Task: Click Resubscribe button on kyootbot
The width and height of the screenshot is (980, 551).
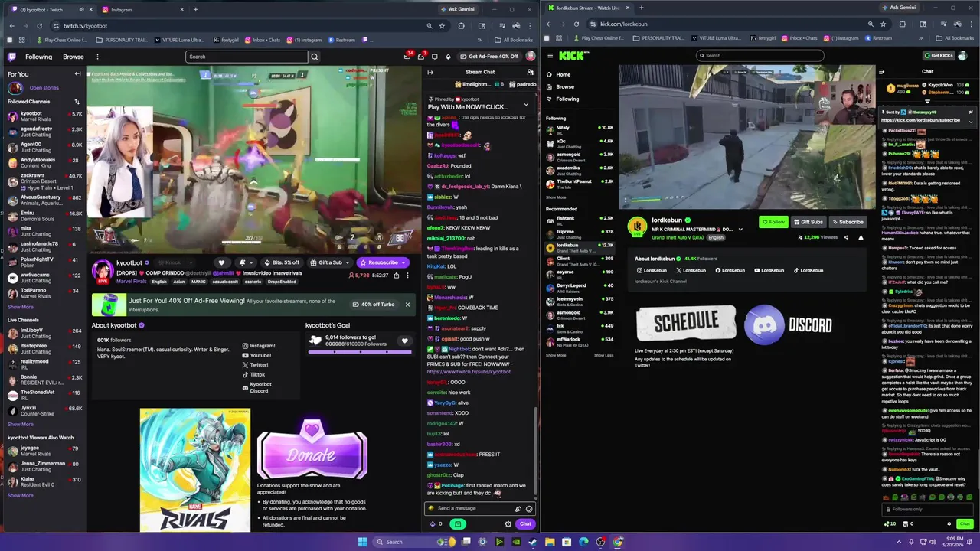Action: point(383,262)
